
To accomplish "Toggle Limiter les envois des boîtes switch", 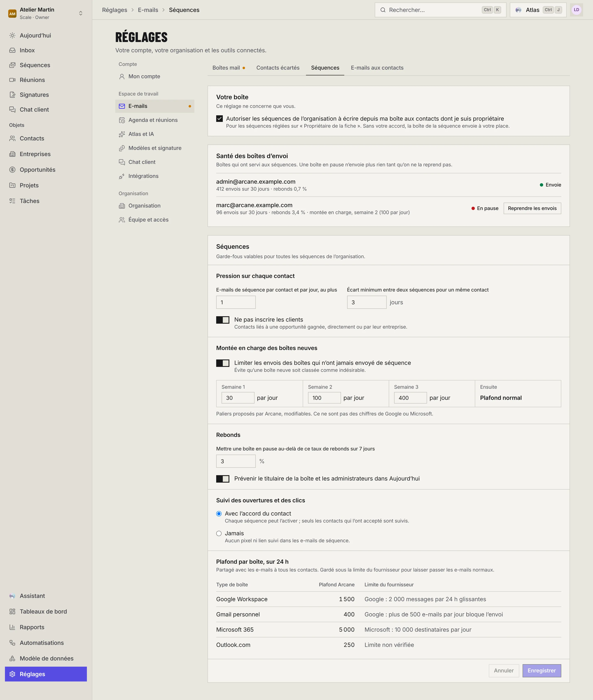I will pyautogui.click(x=223, y=363).
